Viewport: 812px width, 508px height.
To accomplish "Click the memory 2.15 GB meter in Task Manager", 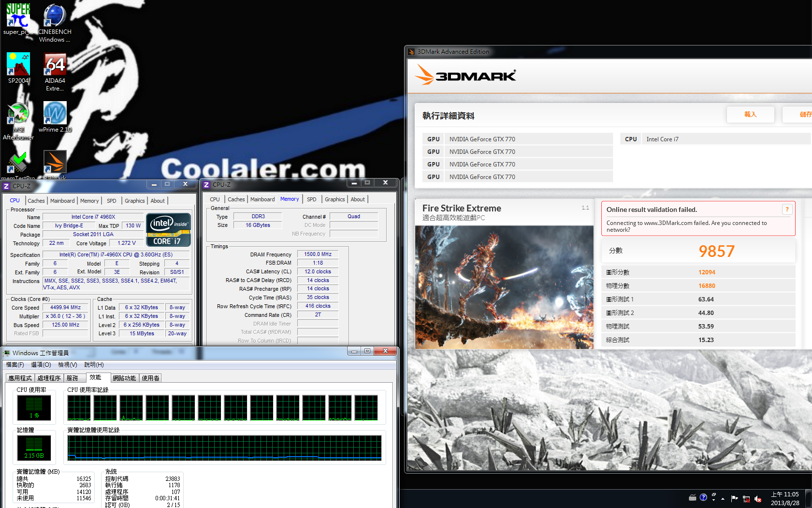I will [34, 448].
